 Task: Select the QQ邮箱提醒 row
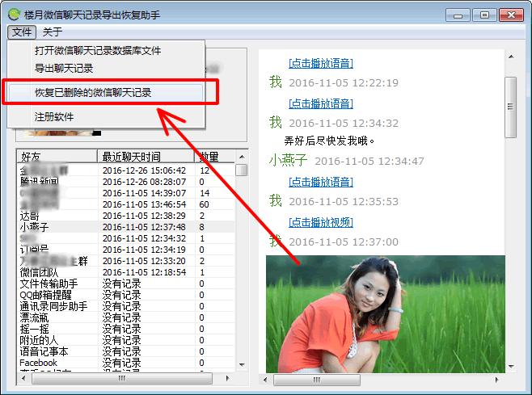(x=125, y=295)
